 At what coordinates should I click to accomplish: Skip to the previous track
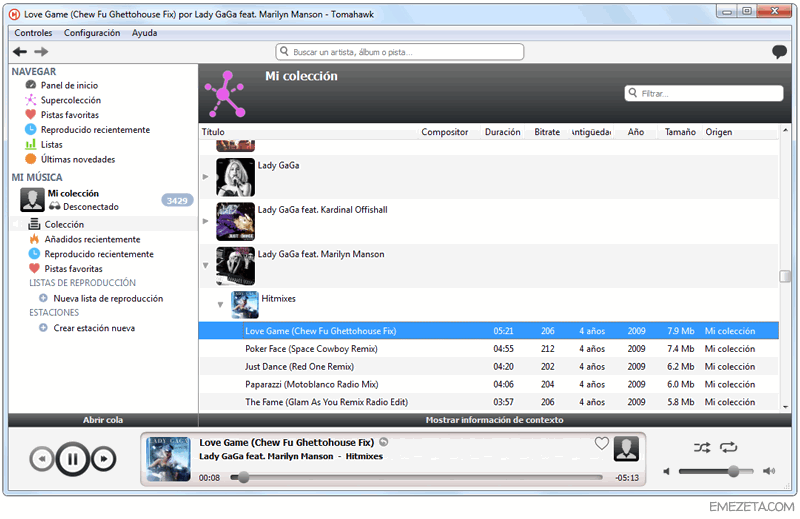coord(42,459)
